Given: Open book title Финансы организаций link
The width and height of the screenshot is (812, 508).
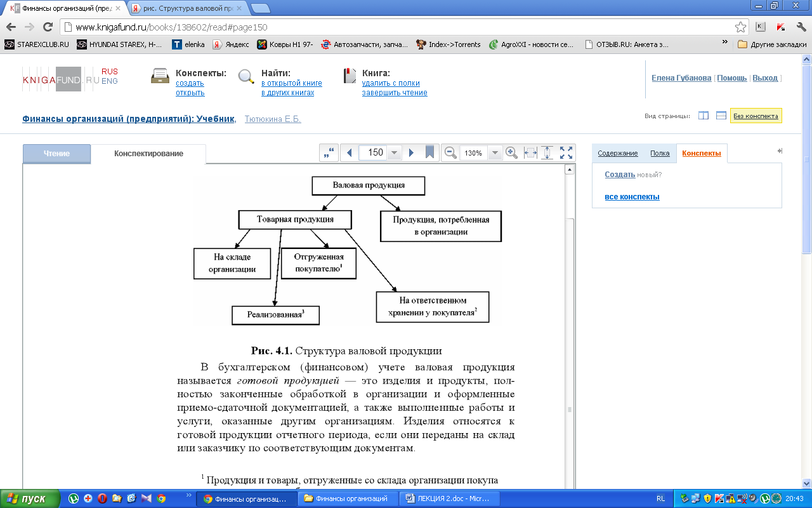Looking at the screenshot, I should [x=129, y=119].
